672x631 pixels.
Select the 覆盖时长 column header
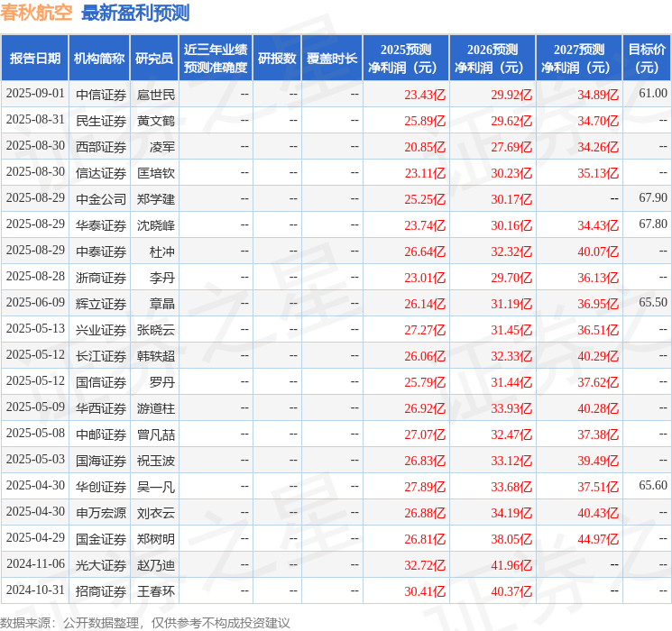point(332,59)
